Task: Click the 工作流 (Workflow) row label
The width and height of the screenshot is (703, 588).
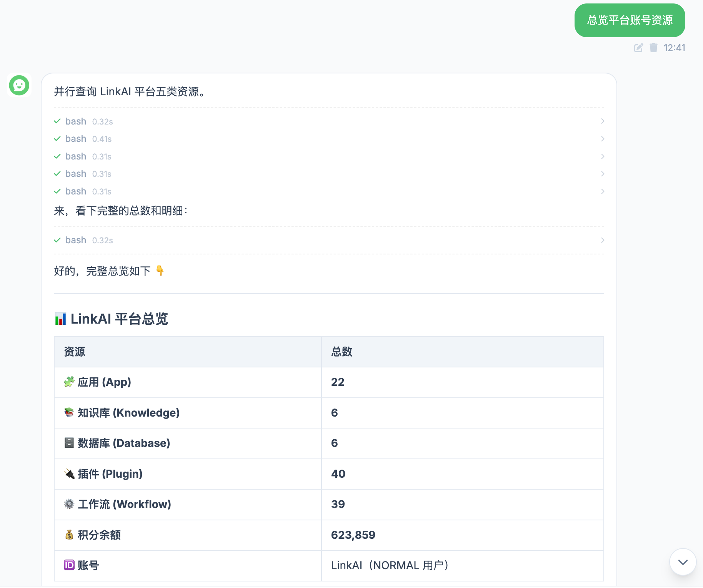Action: pyautogui.click(x=124, y=504)
